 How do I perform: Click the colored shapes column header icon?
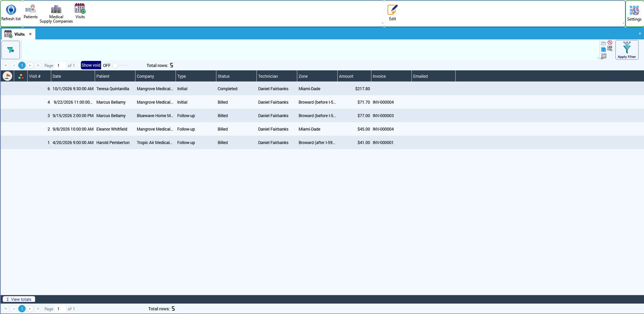[21, 76]
